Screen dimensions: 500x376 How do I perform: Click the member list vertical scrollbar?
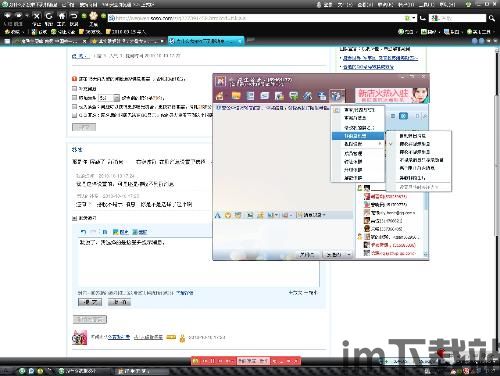click(x=426, y=223)
